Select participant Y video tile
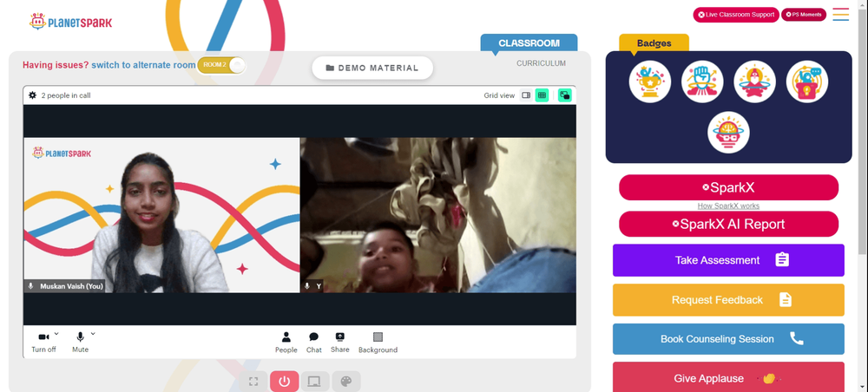 pos(437,215)
